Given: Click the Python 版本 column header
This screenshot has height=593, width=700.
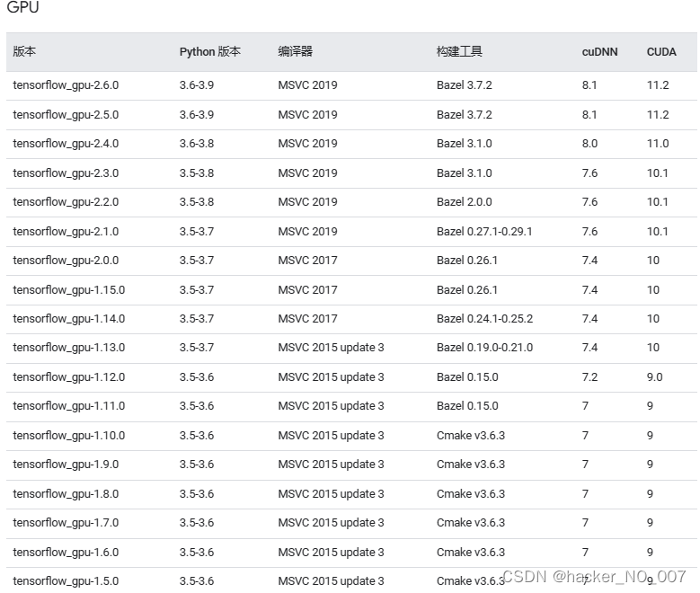Looking at the screenshot, I should click(210, 51).
